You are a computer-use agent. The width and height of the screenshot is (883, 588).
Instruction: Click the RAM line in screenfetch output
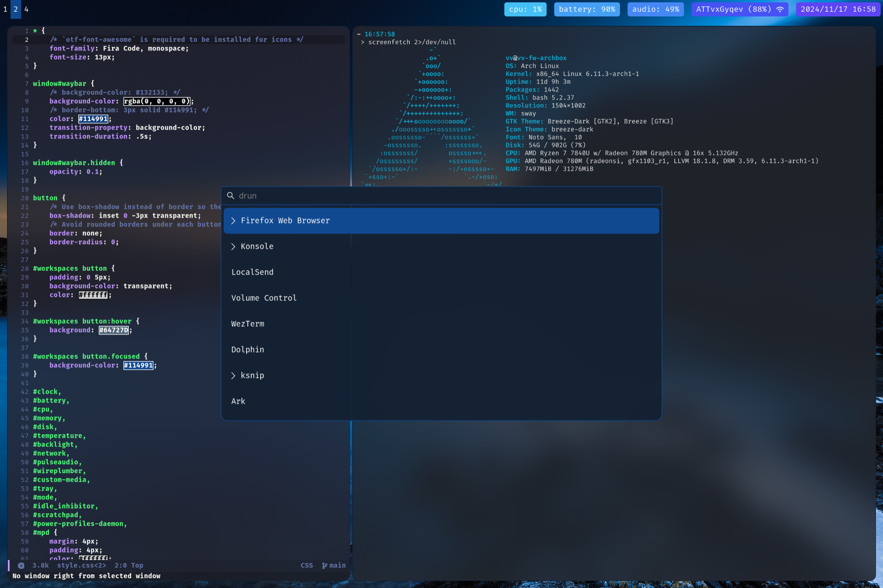point(549,169)
